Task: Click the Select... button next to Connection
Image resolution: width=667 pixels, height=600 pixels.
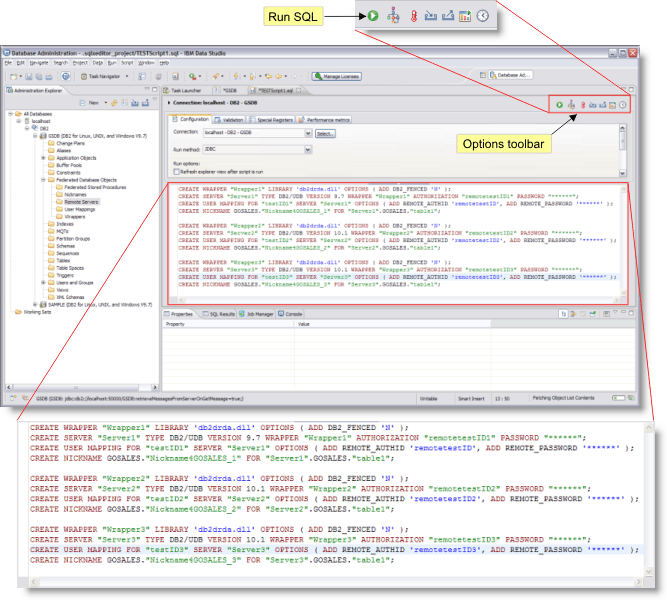Action: click(x=325, y=134)
